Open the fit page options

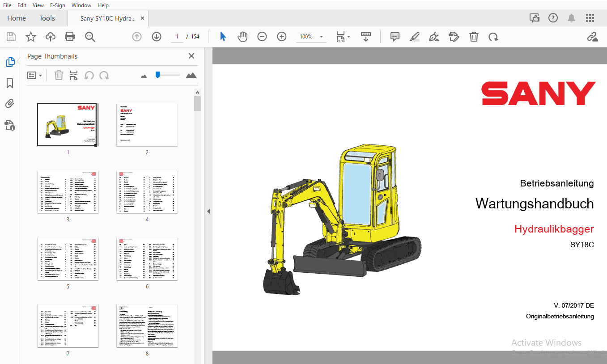click(343, 37)
